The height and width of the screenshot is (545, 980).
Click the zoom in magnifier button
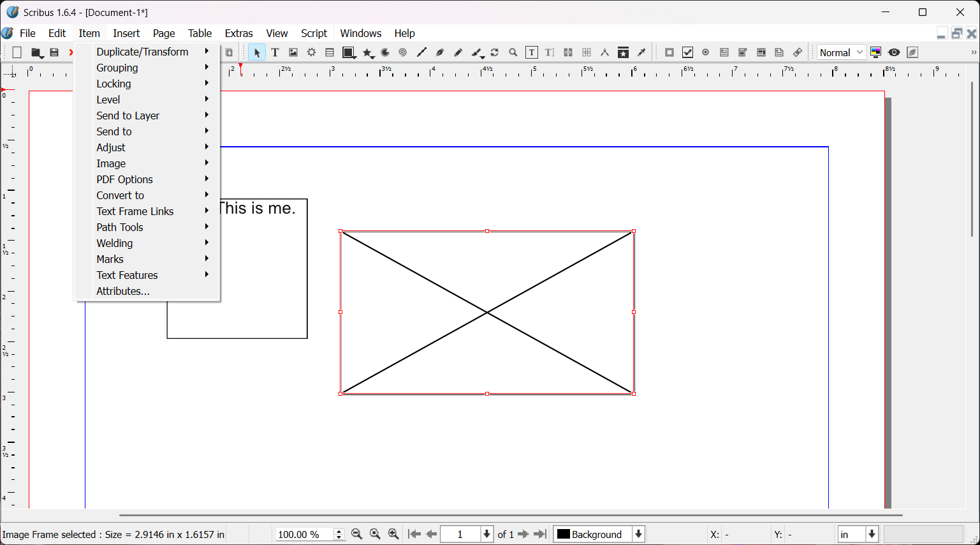pos(394,534)
